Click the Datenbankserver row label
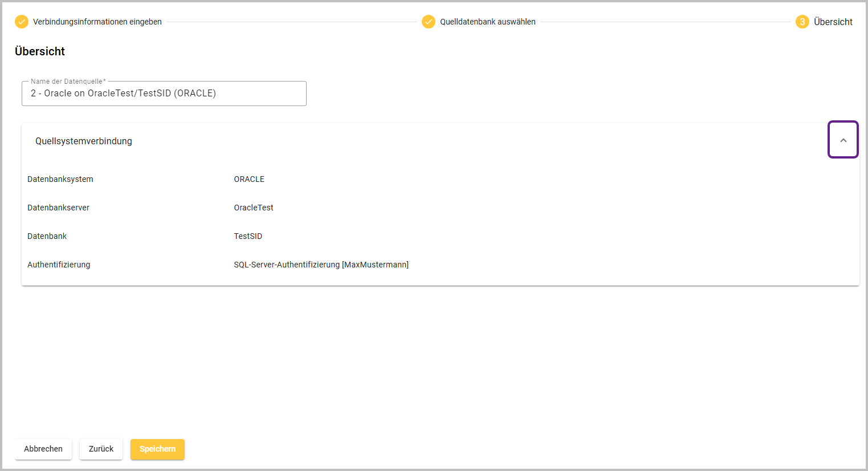868x471 pixels. 58,208
